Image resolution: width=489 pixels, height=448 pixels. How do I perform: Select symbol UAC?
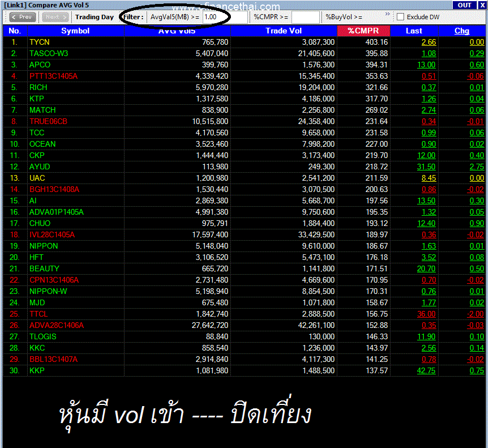pos(37,178)
